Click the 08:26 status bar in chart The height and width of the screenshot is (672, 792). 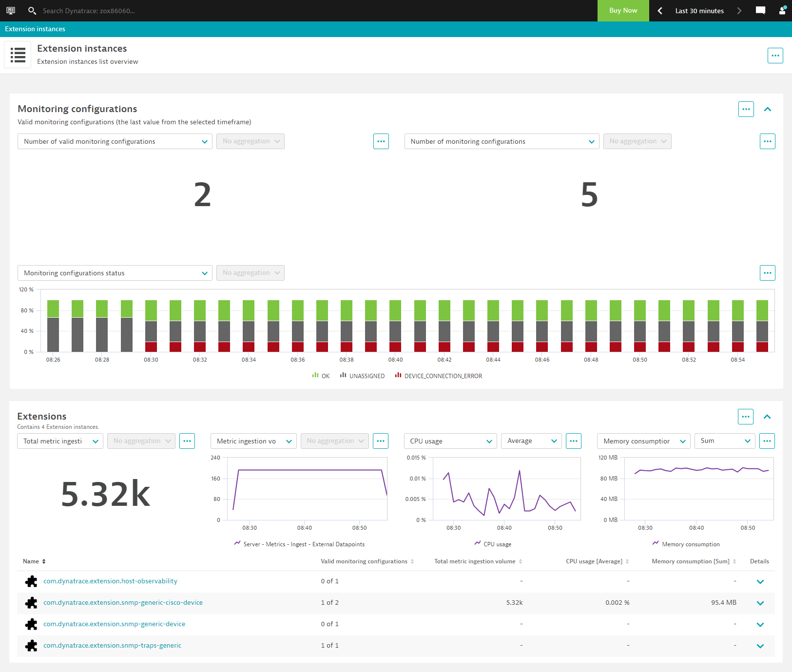point(53,326)
